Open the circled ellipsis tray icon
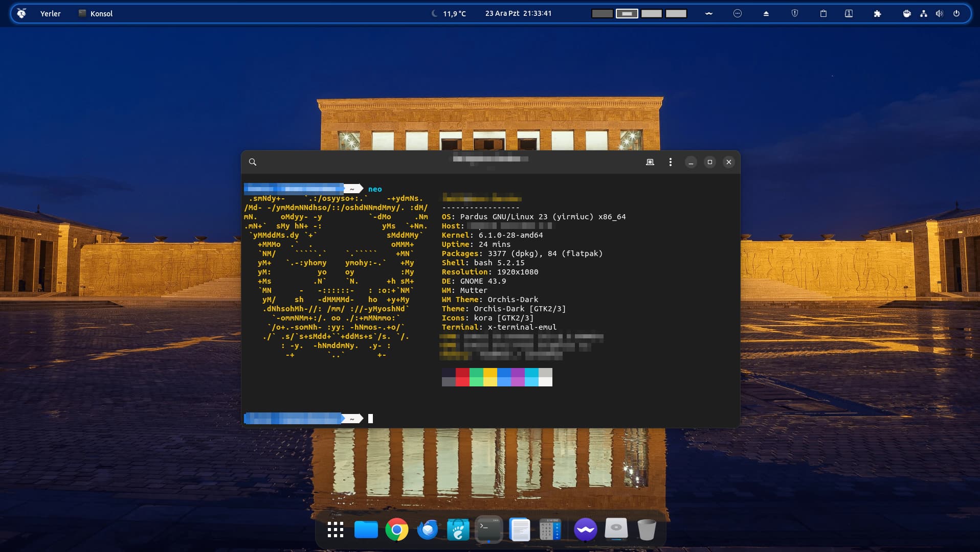980x552 pixels. click(737, 14)
